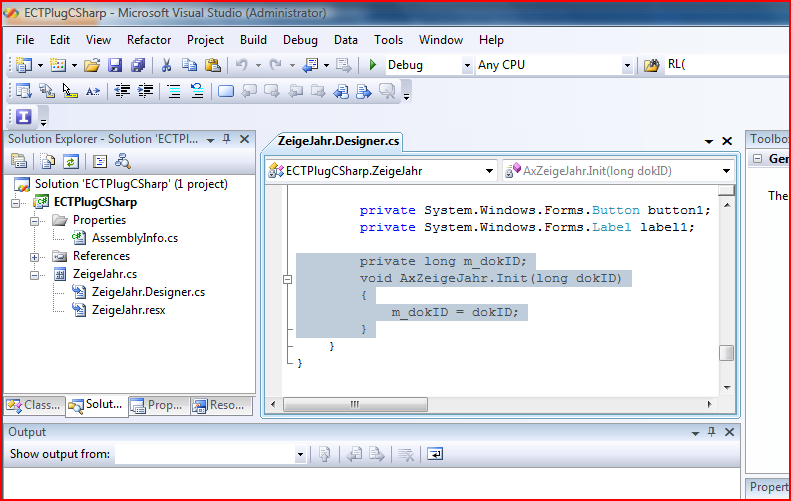Click Show All Files icon in Solution Explorer
This screenshot has height=501, width=791.
click(x=48, y=161)
